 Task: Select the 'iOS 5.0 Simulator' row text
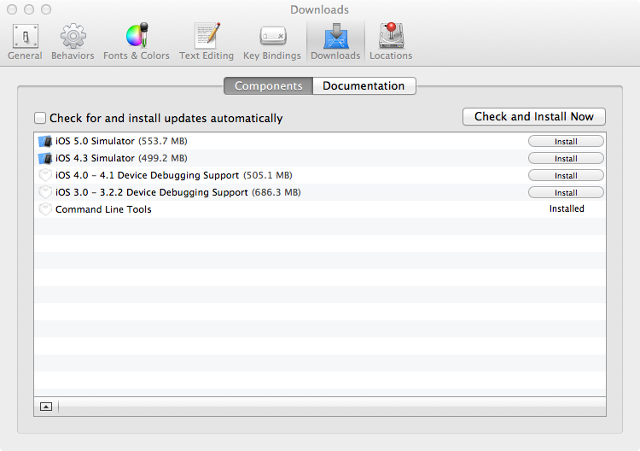point(95,141)
